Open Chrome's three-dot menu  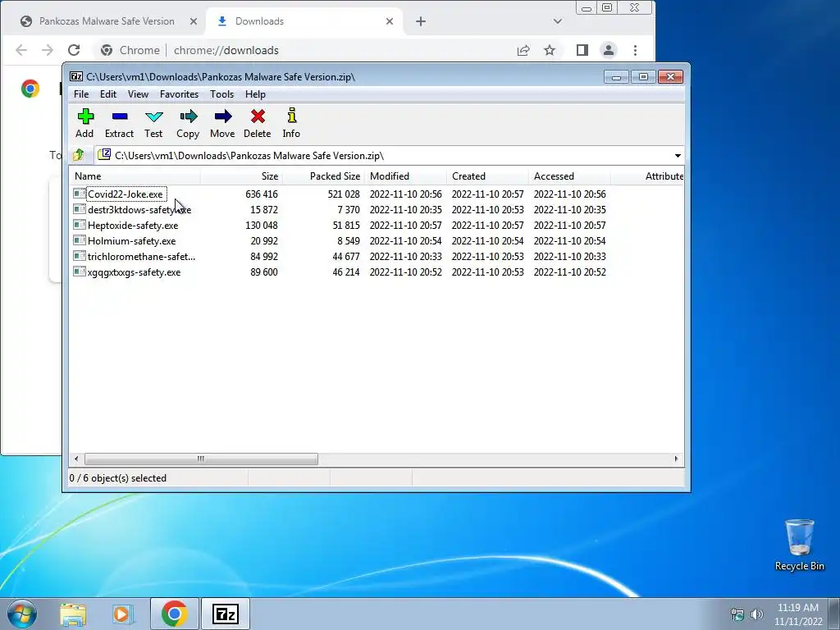636,50
